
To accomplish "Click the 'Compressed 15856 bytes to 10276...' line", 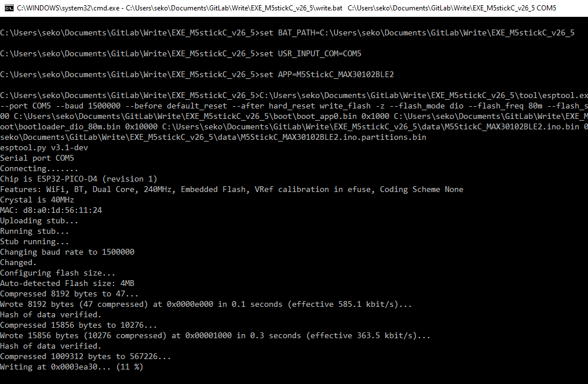I will [x=79, y=325].
